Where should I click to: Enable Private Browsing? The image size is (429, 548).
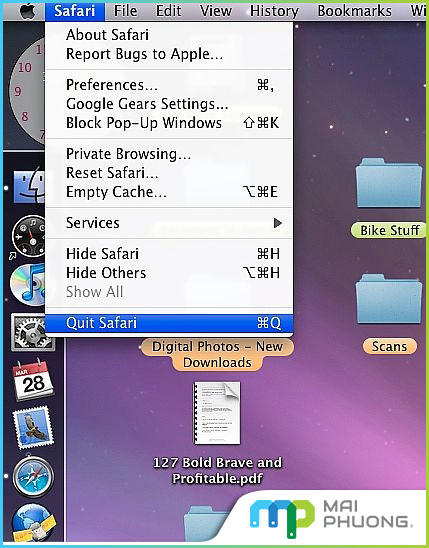169,154
